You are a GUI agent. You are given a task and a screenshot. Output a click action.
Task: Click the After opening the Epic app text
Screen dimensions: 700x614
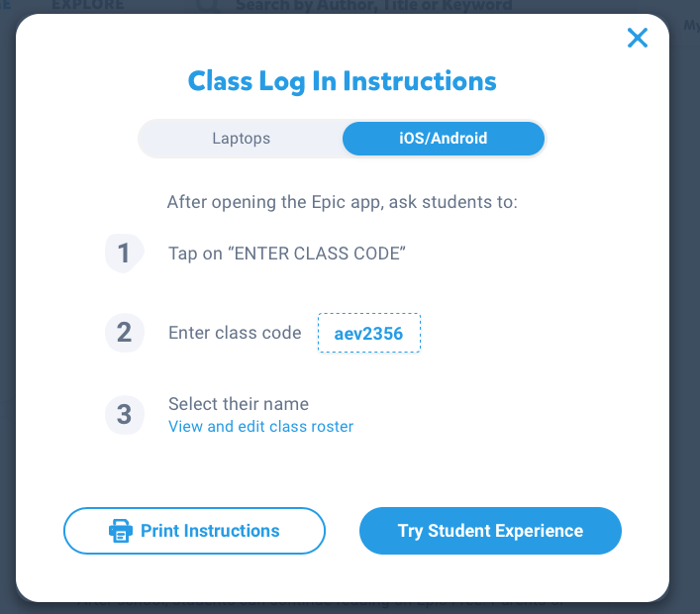coord(343,203)
